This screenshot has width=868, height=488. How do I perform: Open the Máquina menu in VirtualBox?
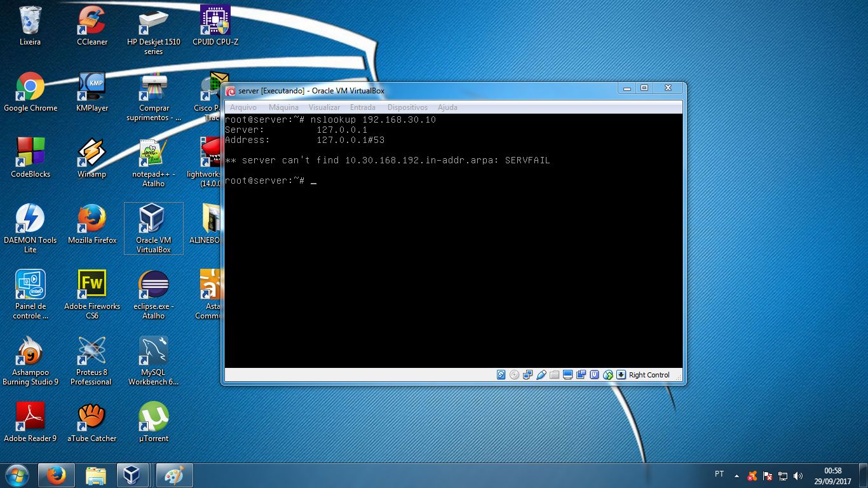tap(283, 107)
